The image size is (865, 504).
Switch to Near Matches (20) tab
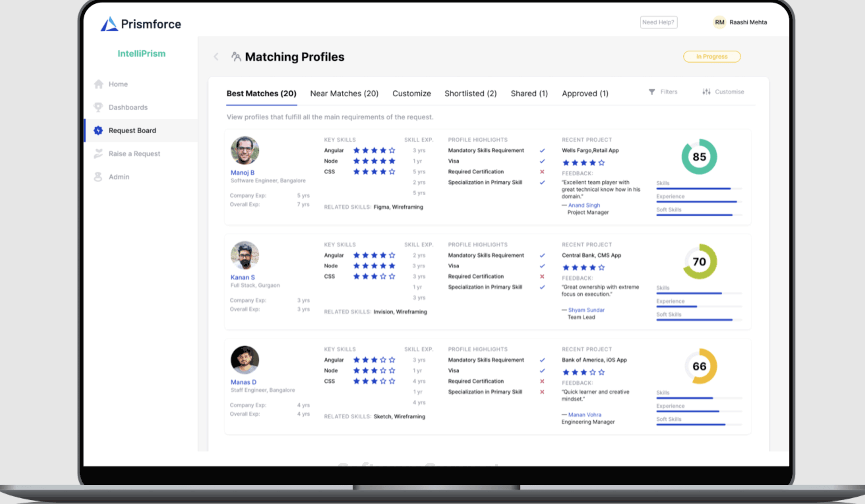click(x=344, y=93)
